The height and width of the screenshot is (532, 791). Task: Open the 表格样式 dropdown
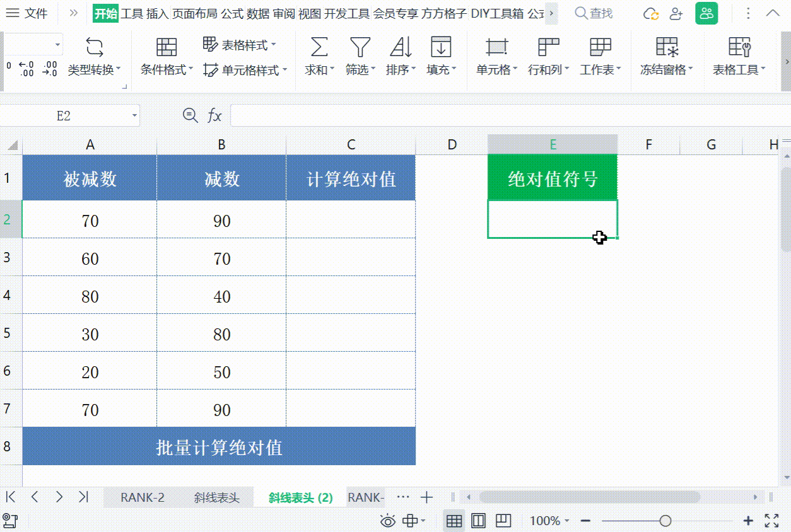240,45
